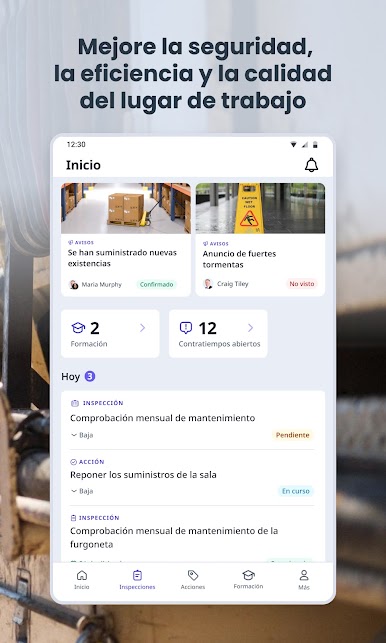Image resolution: width=386 pixels, height=643 pixels.
Task: Click the Pendiente status badge
Action: coord(292,435)
